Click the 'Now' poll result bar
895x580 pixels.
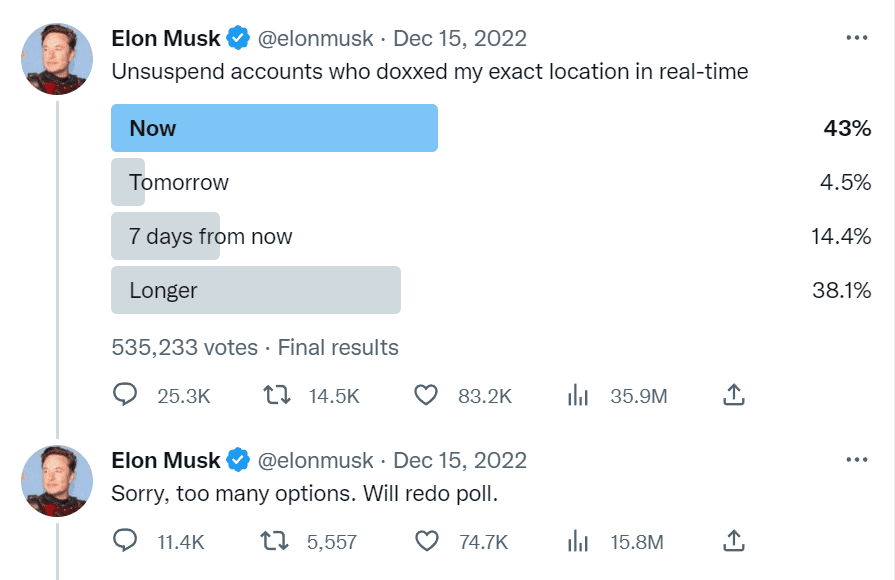(274, 128)
